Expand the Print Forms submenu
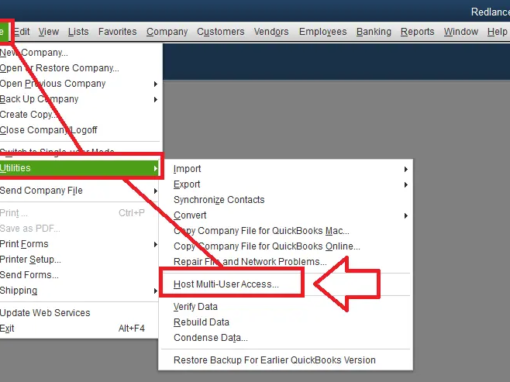The width and height of the screenshot is (510, 382). point(79,244)
